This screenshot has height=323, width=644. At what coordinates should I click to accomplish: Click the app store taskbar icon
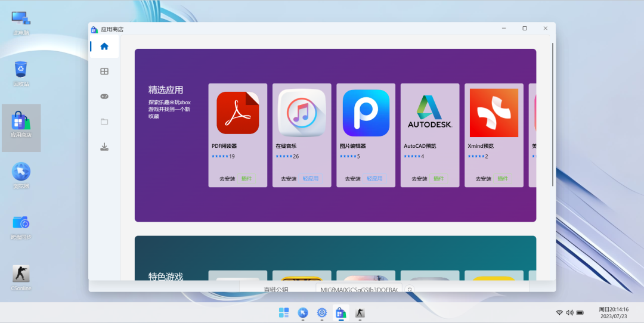[x=340, y=313]
